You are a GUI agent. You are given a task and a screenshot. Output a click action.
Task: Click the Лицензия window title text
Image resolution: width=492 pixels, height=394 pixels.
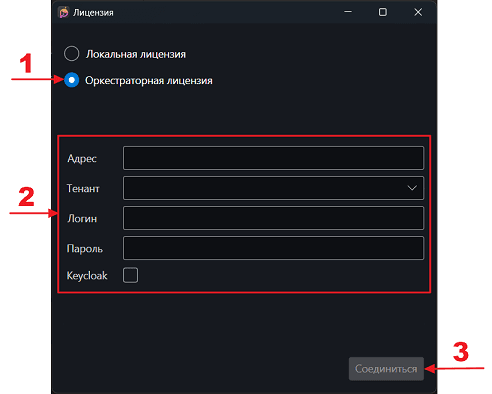pyautogui.click(x=93, y=13)
